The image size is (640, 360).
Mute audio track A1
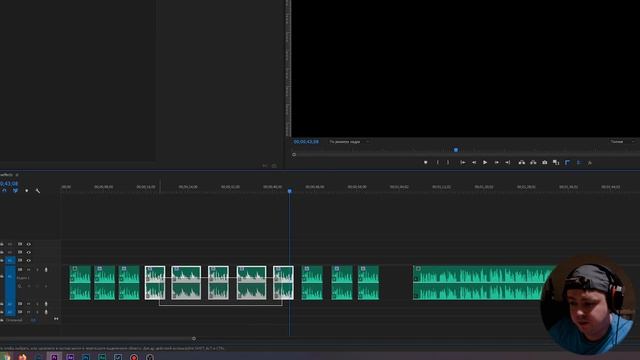[x=29, y=270]
